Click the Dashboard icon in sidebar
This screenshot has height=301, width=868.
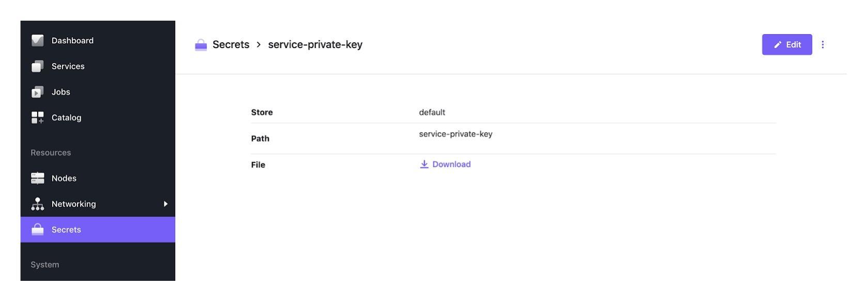(38, 40)
